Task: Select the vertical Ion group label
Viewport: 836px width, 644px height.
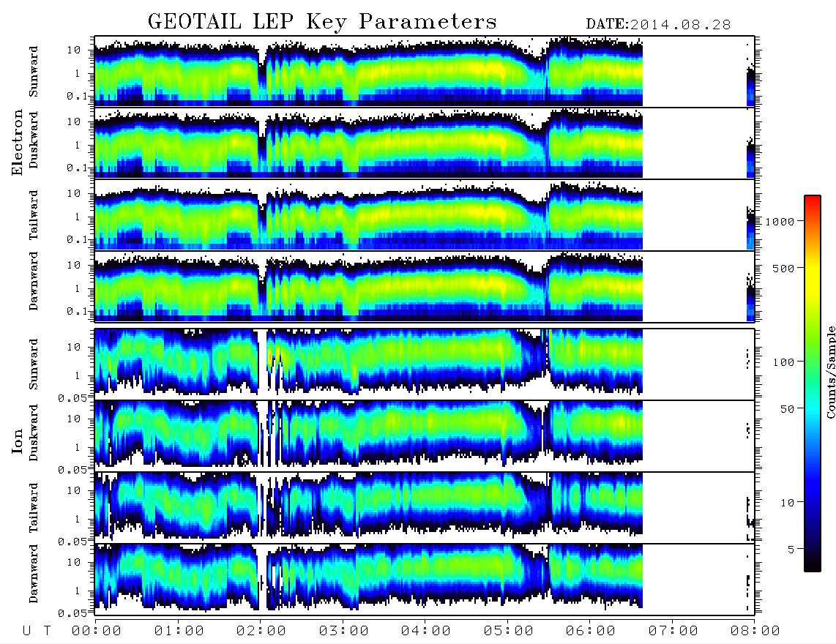Action: pyautogui.click(x=18, y=441)
